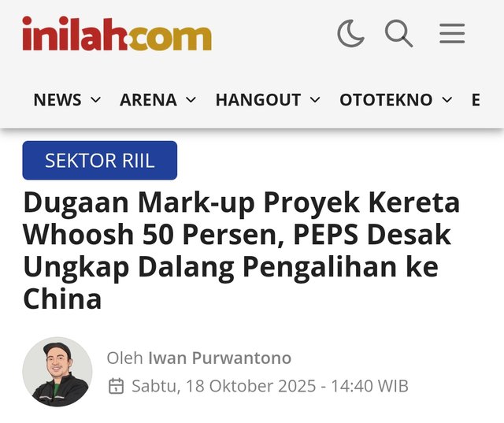Open the OTOTEKNO menu item

point(386,99)
